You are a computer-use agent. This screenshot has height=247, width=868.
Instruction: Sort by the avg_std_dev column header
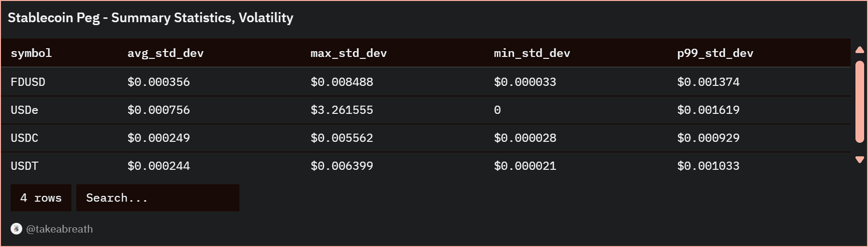click(165, 53)
